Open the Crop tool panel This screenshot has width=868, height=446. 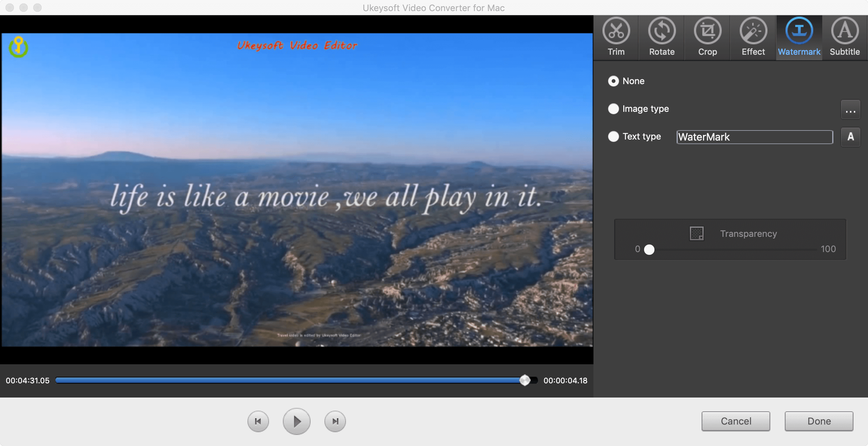tap(708, 36)
